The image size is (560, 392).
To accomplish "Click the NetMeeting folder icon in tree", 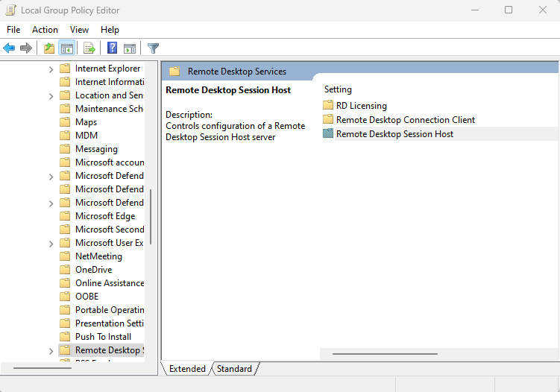I will [65, 256].
